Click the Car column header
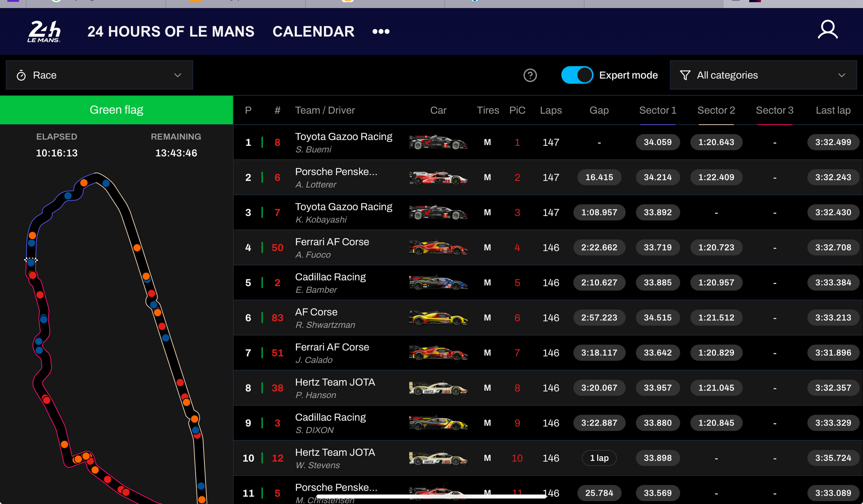The width and height of the screenshot is (863, 504). tap(438, 111)
